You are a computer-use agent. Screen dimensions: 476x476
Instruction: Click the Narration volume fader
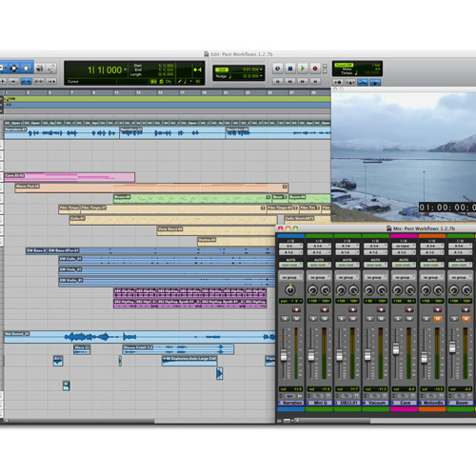point(284,355)
